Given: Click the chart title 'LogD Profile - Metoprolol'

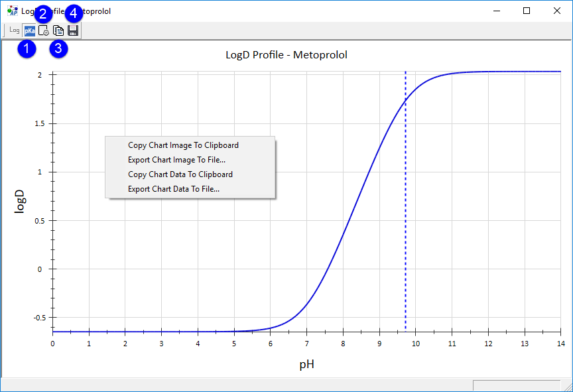Looking at the screenshot, I should (286, 55).
